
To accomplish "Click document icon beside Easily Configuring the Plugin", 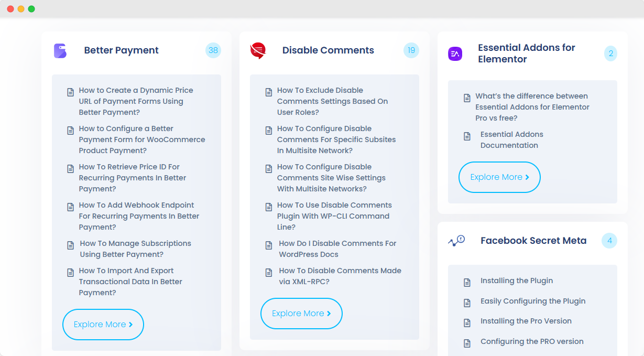I will (467, 303).
